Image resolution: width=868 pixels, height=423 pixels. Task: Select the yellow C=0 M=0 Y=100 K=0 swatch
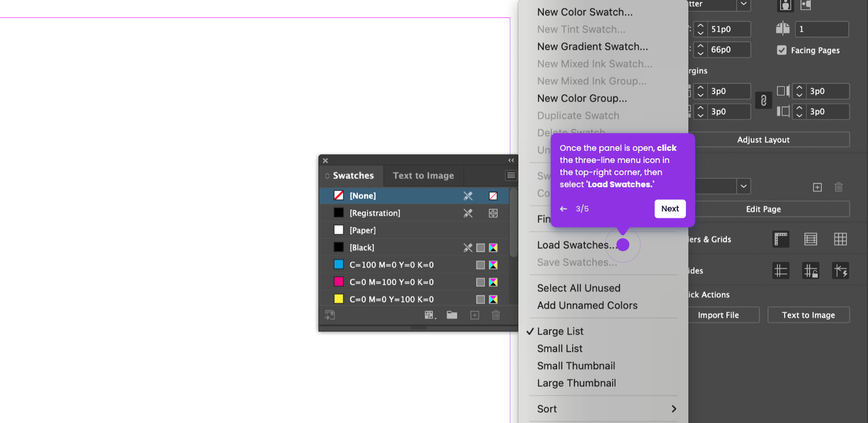point(414,299)
